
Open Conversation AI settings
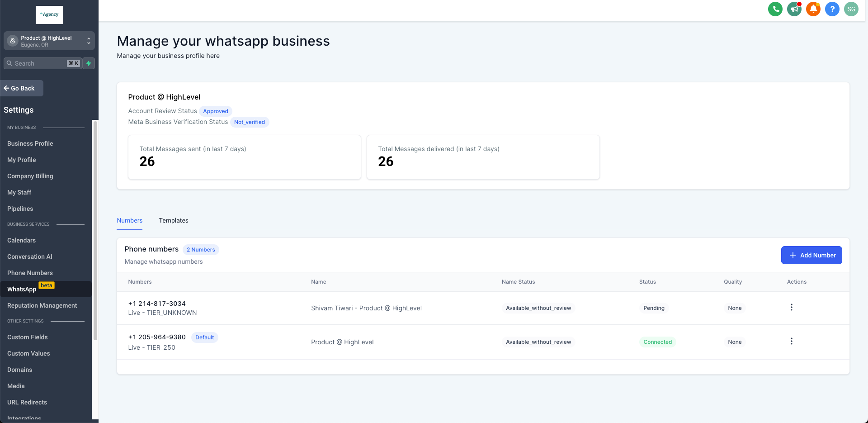pos(30,257)
